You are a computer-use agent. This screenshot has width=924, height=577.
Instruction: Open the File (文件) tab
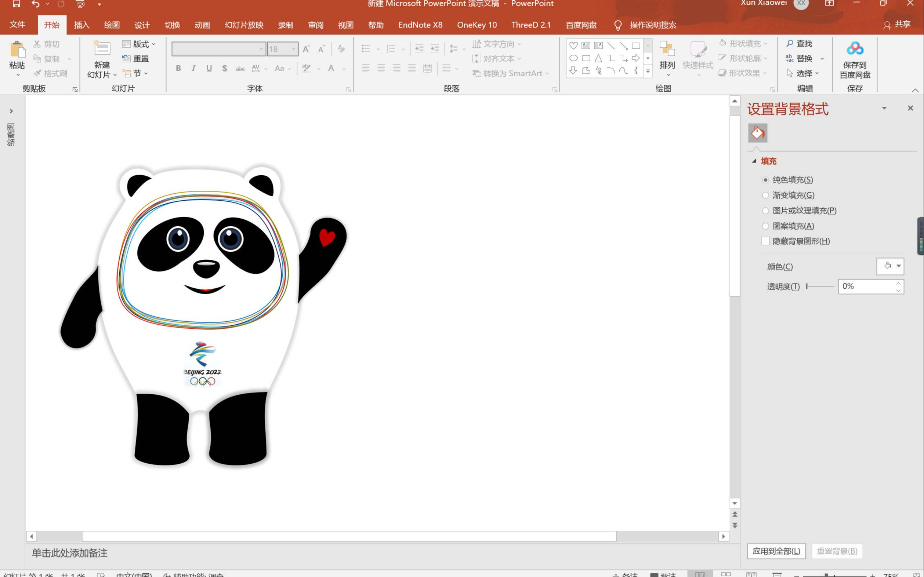17,25
